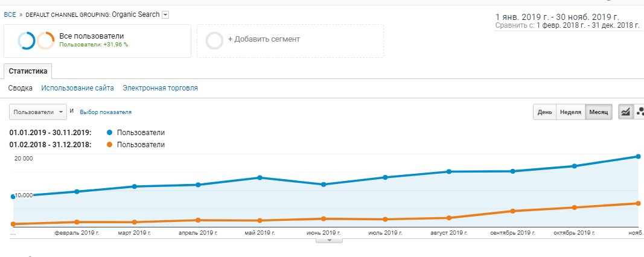
Task: Click the blue 2019 Пользователи legend dot
Action: pos(109,133)
